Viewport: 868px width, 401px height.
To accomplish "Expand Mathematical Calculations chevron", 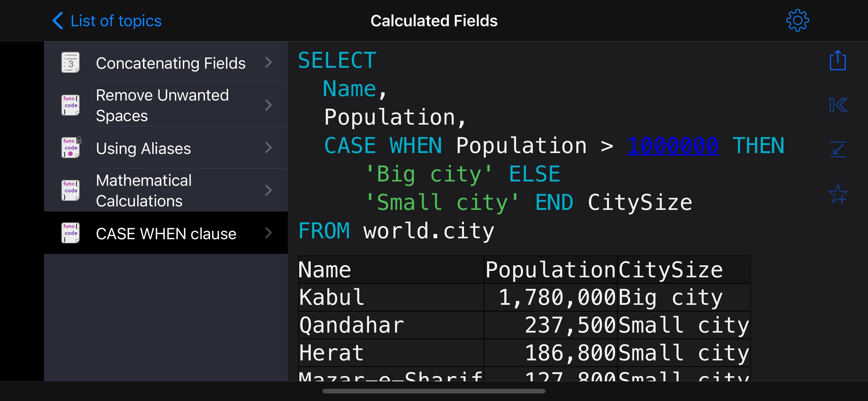I will click(x=268, y=190).
